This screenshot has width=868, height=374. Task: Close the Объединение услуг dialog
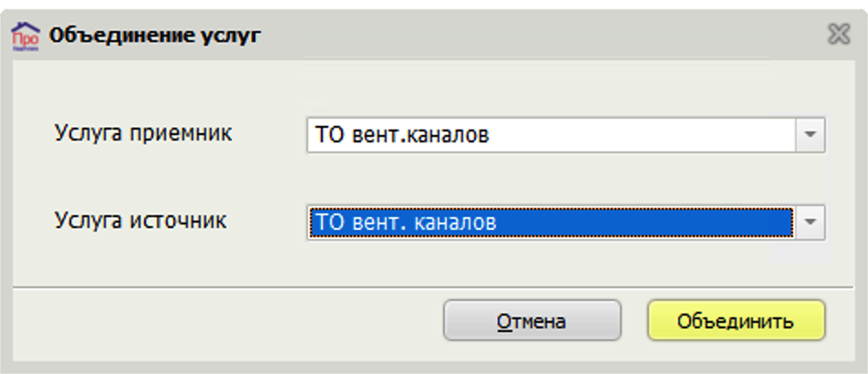pos(839,35)
